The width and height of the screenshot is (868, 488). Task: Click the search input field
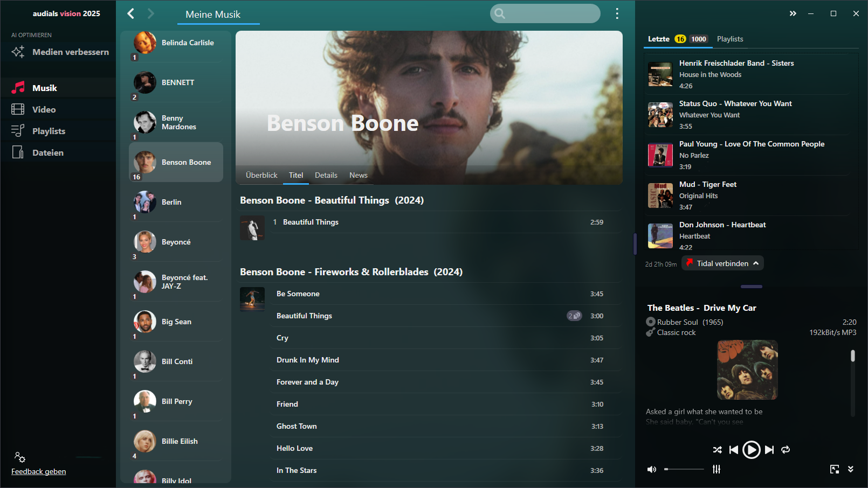pyautogui.click(x=545, y=13)
